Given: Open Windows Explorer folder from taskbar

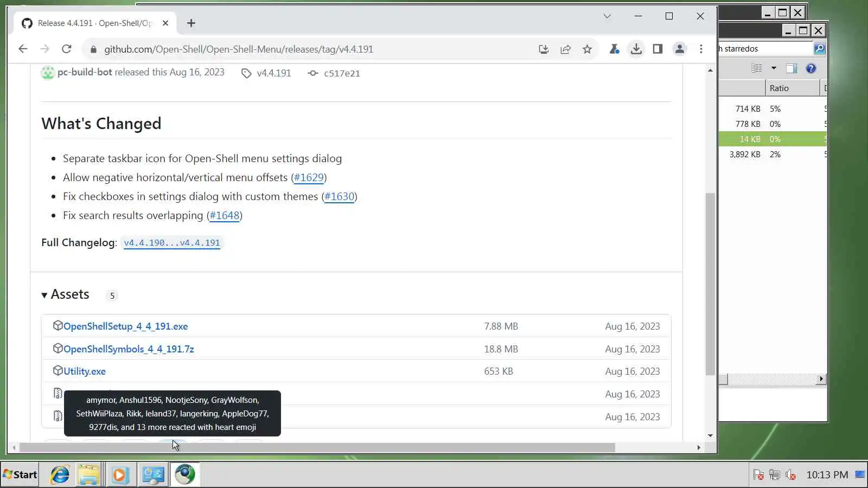Looking at the screenshot, I should coord(88,475).
